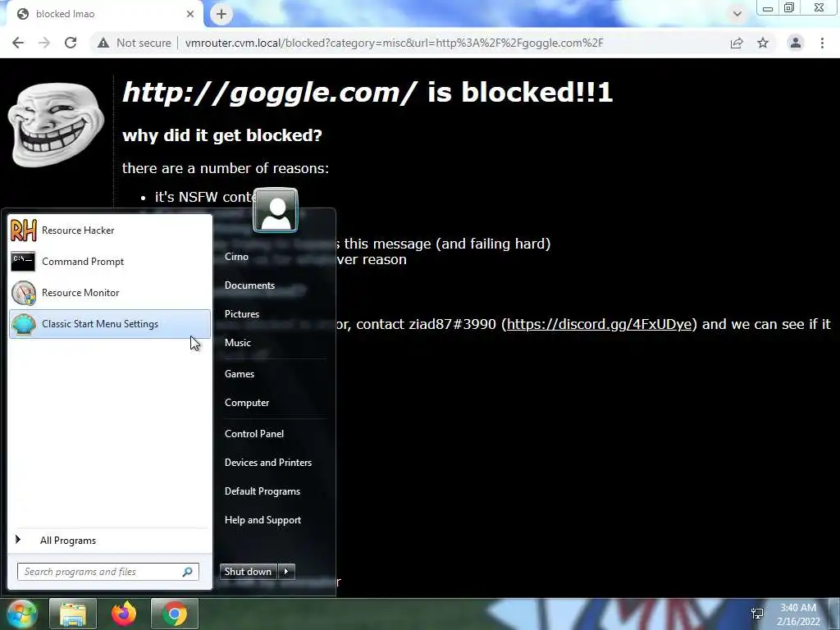Click the Not secure warning icon
This screenshot has width=840, height=630.
pos(103,43)
